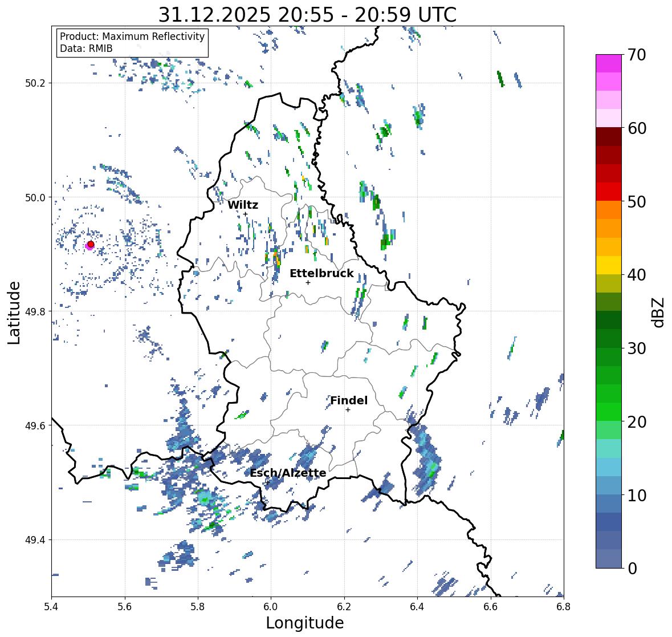
Task: Click the Esch/Alzette station label
Action: click(288, 473)
